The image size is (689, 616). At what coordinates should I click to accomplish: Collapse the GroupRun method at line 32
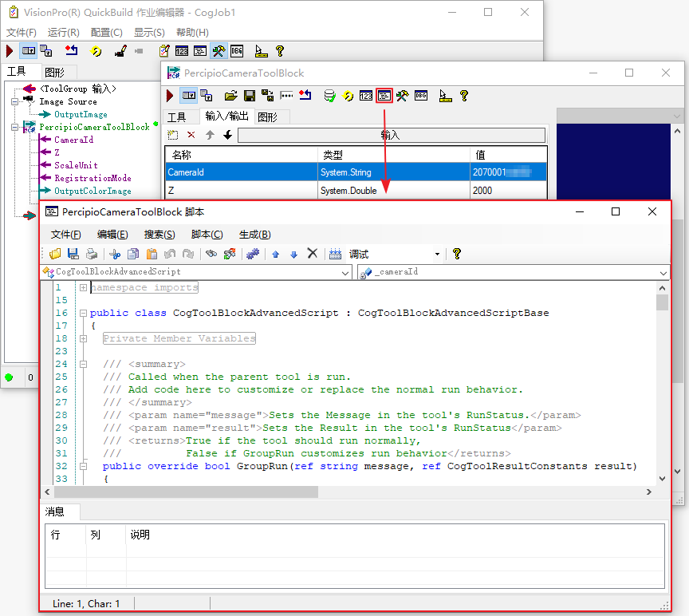click(x=83, y=466)
